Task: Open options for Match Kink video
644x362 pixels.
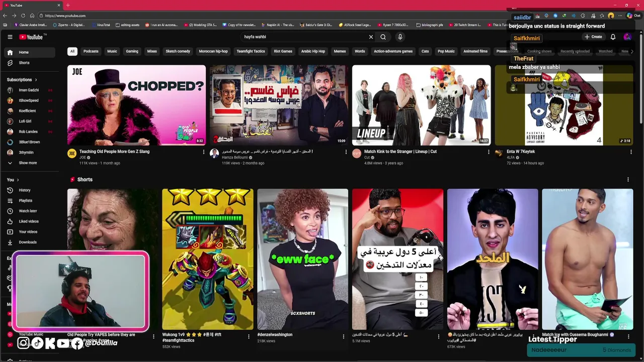Action: click(x=489, y=152)
